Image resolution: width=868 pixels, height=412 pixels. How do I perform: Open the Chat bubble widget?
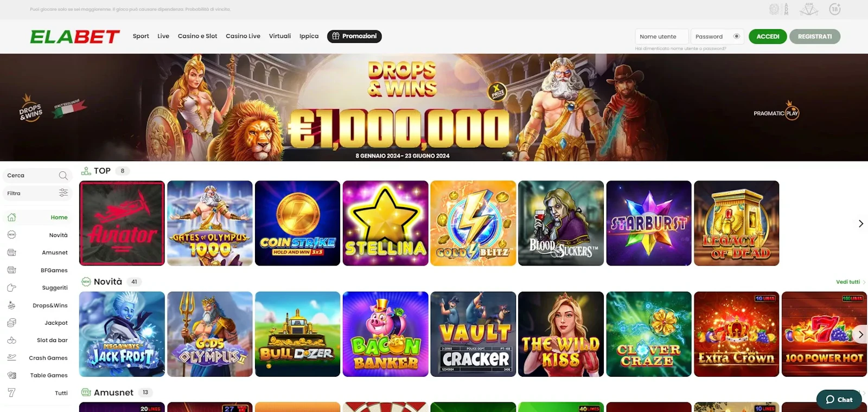pos(839,400)
